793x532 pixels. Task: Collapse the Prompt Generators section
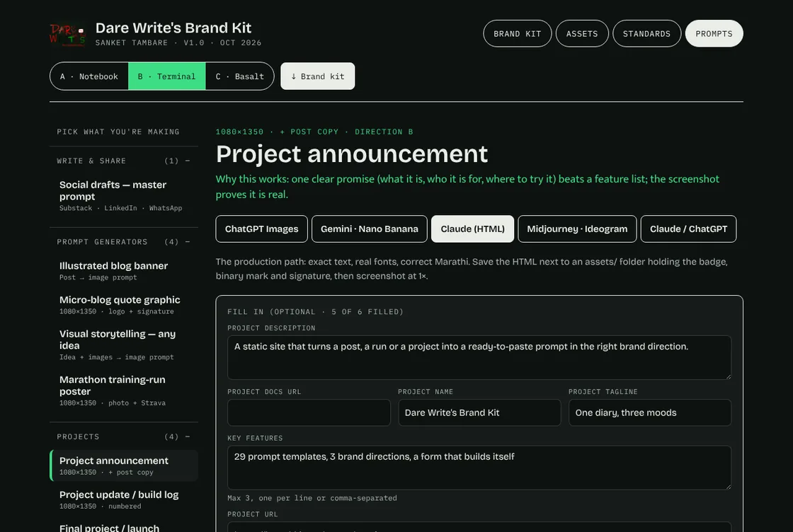(188, 242)
